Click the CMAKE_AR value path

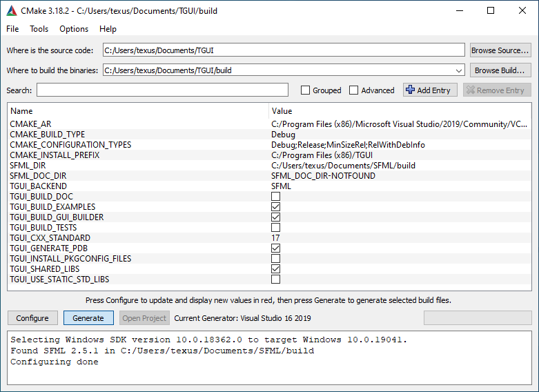tap(399, 124)
